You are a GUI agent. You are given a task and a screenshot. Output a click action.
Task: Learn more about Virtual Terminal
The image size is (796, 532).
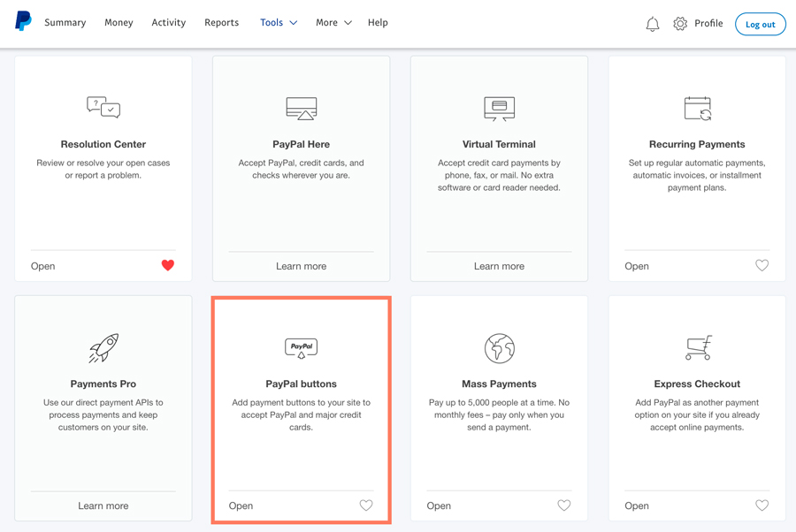tap(499, 266)
